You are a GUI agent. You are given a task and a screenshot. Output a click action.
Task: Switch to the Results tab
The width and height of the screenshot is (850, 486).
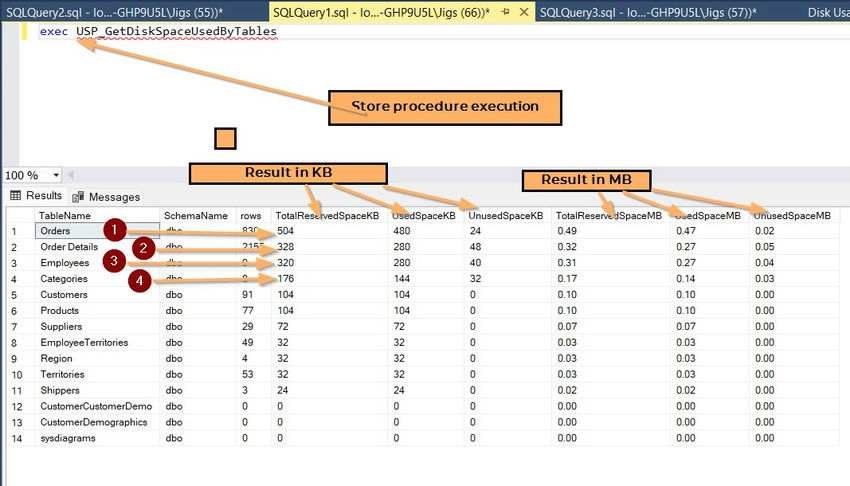36,196
